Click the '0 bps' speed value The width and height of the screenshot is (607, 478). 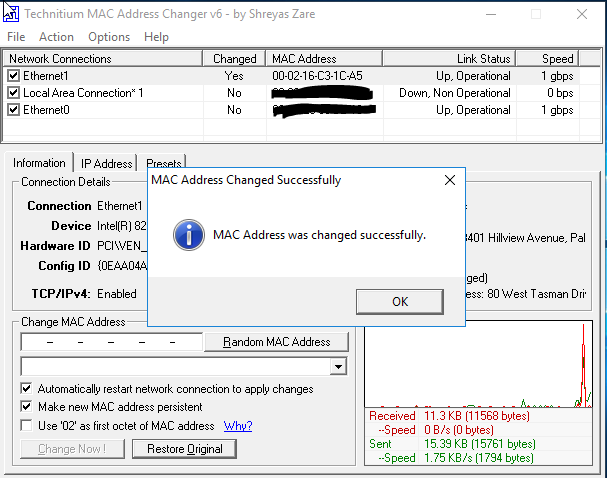[x=560, y=93]
